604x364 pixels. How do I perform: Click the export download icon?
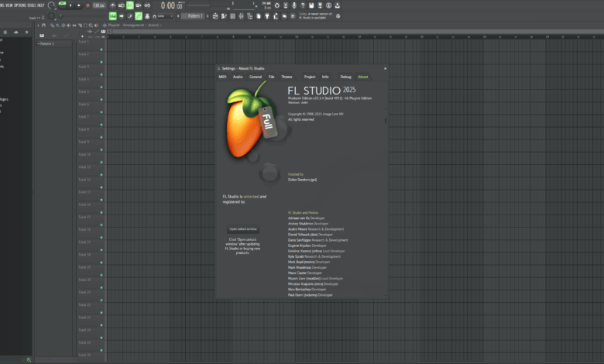337,5
